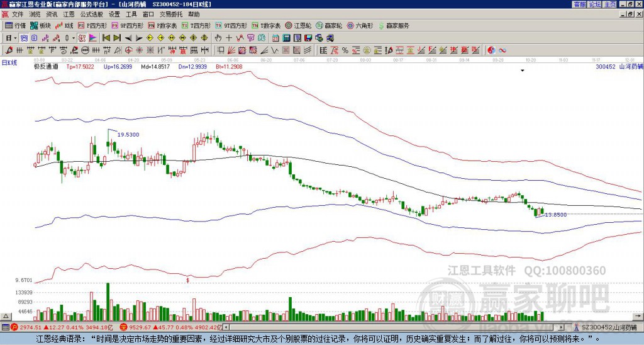Open the 窗口 menu
Screen dimensions: 644x345
[x=148, y=14]
